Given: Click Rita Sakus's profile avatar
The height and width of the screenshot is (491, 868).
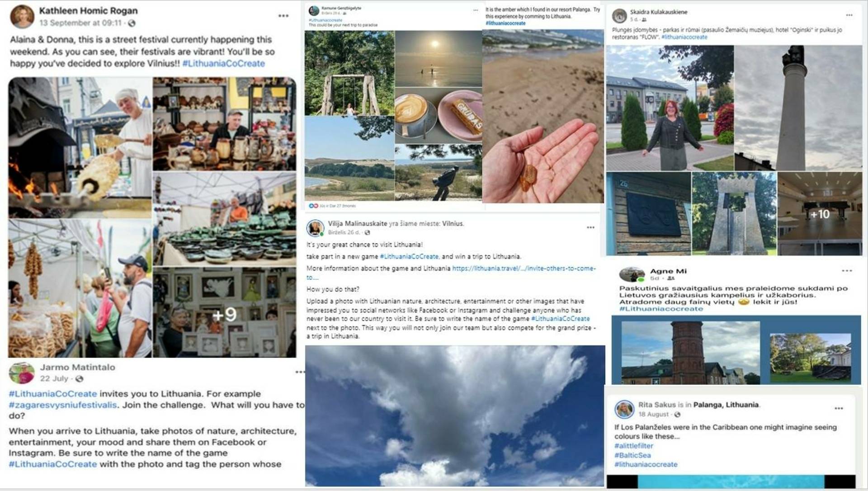Looking at the screenshot, I should (624, 409).
